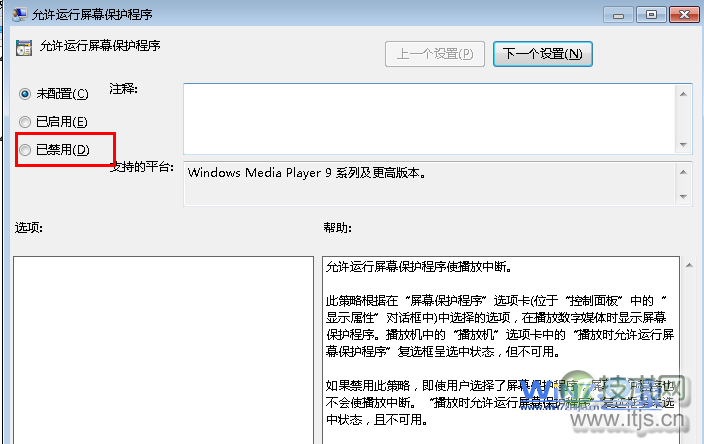
Task: Click the 选项: label
Action: coord(29,228)
